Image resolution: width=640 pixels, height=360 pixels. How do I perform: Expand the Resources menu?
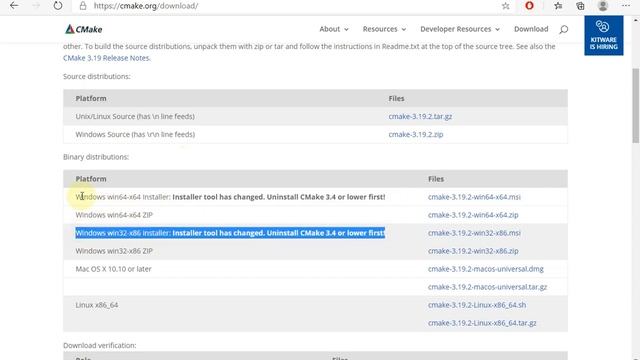point(384,29)
